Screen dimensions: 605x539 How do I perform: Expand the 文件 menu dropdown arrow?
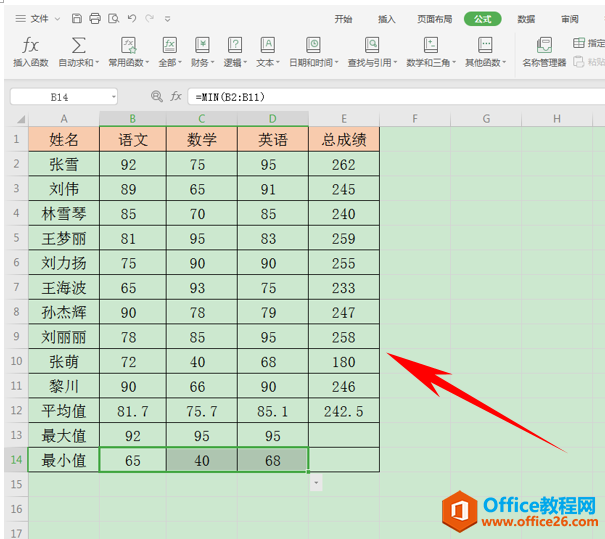(57, 19)
